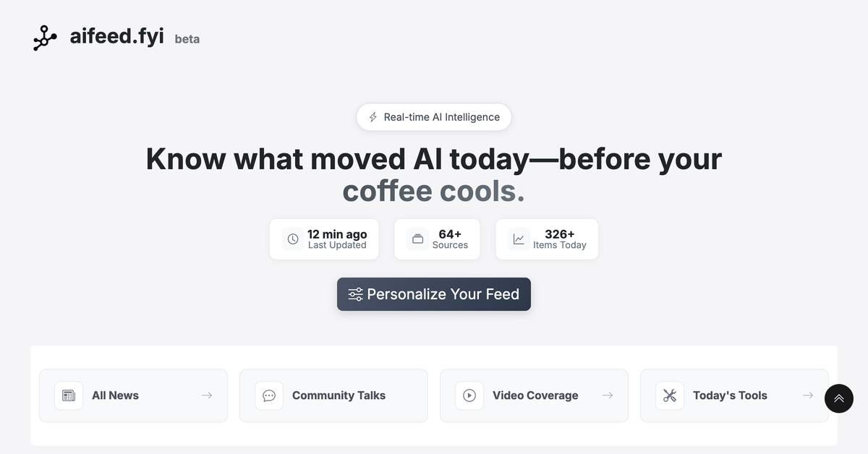This screenshot has height=454, width=868.
Task: Click the chat bubble icon for Community Talks
Action: (x=269, y=395)
